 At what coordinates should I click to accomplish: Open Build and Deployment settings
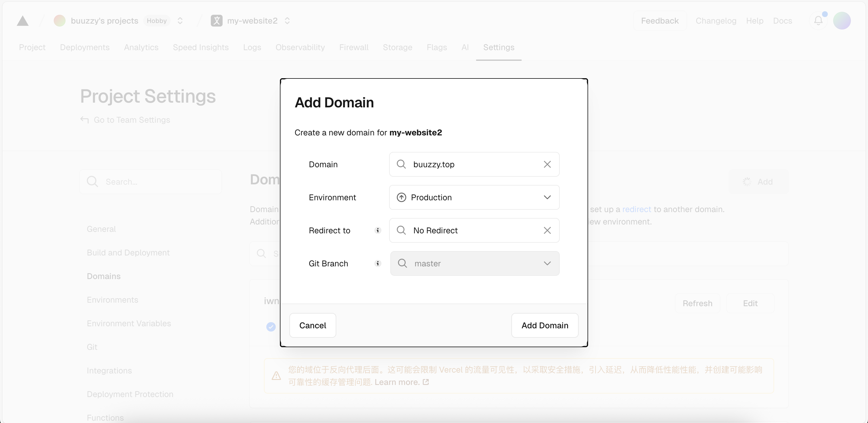pyautogui.click(x=128, y=253)
